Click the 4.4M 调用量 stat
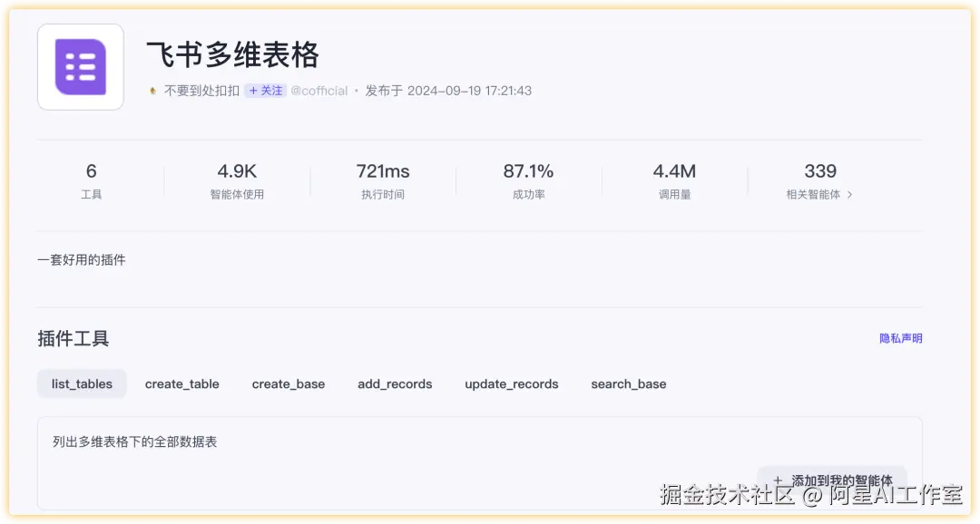Screen dimensions: 980x524 coord(674,180)
